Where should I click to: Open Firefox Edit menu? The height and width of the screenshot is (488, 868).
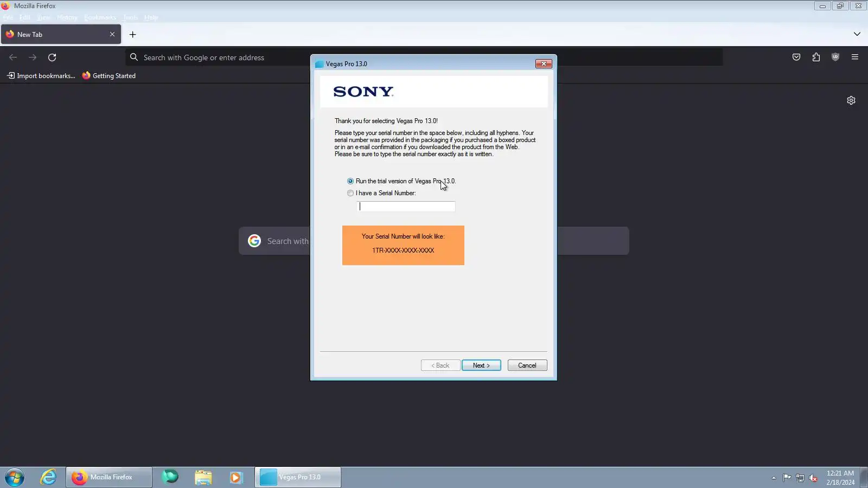25,17
